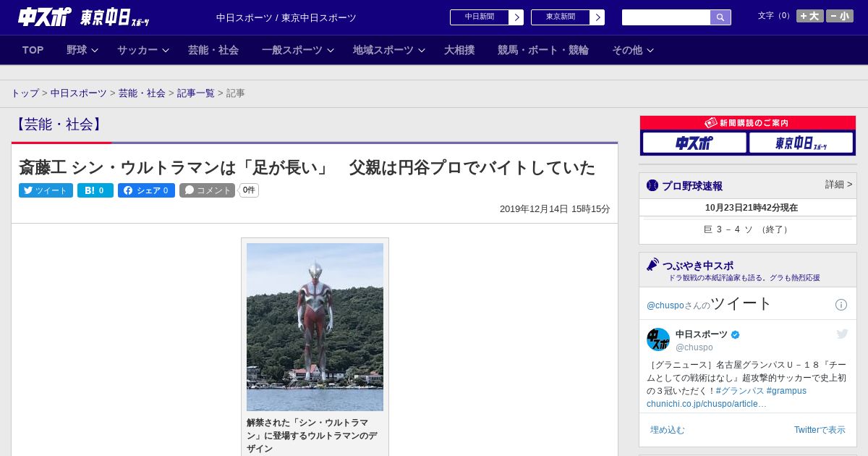Click the verified badge next to 中日スポーツ
Image resolution: width=868 pixels, height=456 pixels.
tap(736, 334)
